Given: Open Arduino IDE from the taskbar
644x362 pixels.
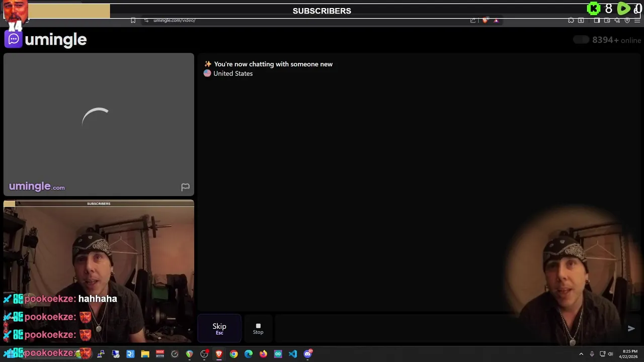Looking at the screenshot, I should point(278,354).
